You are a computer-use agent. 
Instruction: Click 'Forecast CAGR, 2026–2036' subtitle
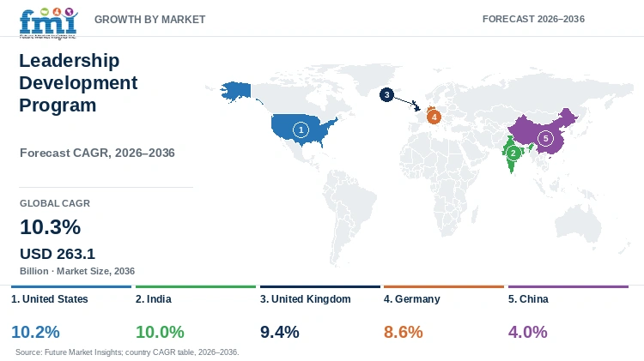pyautogui.click(x=97, y=153)
